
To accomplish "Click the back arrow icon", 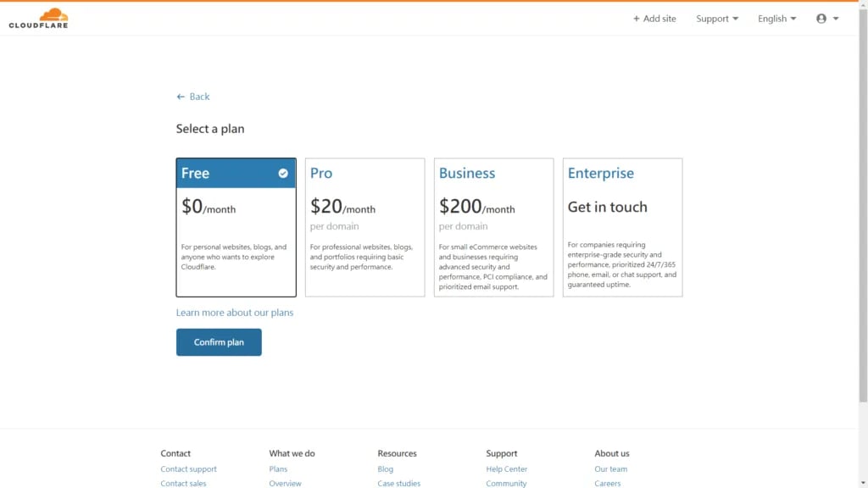I will [181, 97].
